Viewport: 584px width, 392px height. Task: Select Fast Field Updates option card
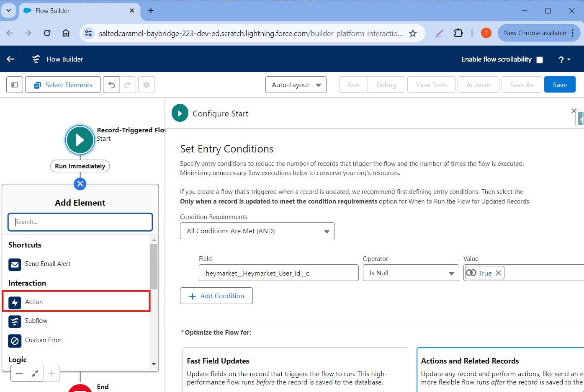[x=295, y=370]
